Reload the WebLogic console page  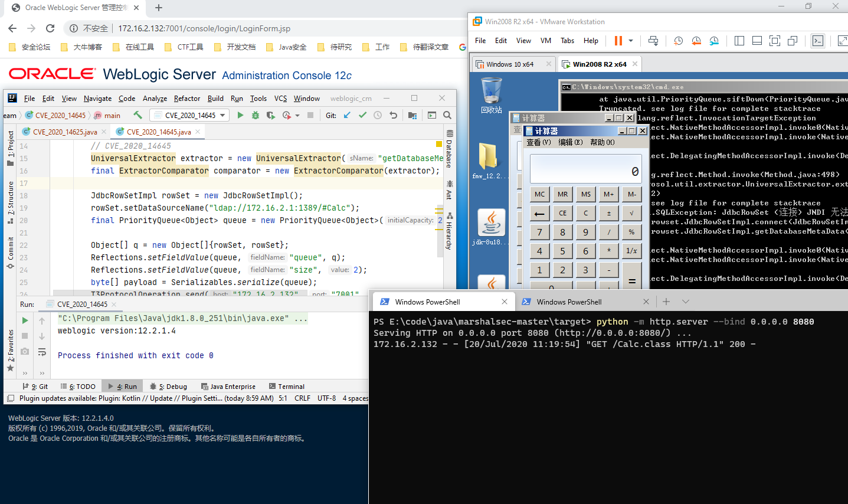(x=50, y=28)
